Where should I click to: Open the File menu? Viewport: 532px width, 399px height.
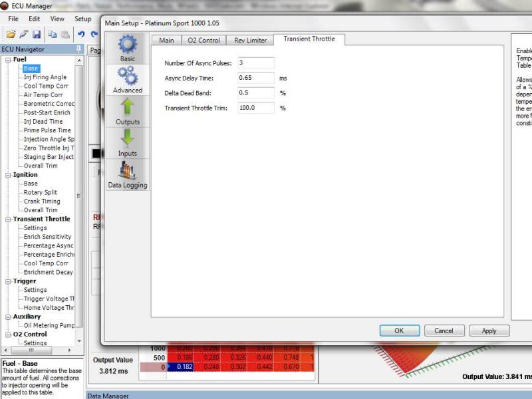point(13,19)
